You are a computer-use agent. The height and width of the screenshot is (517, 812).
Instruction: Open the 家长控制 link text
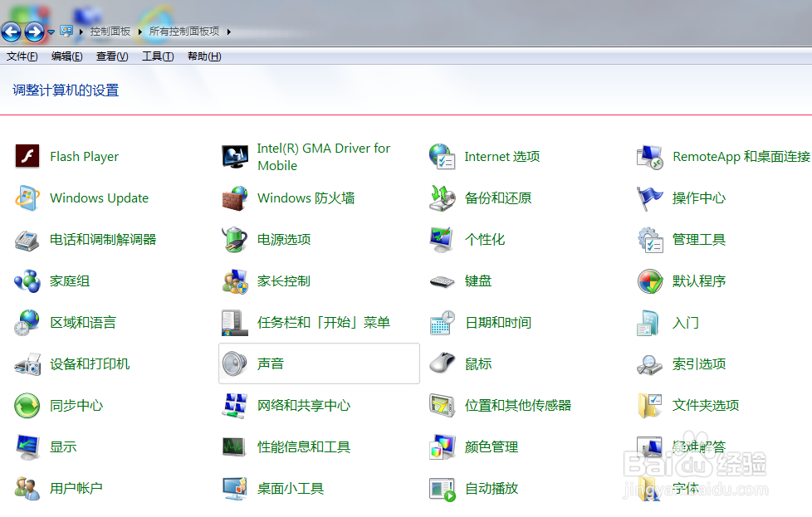coord(284,281)
